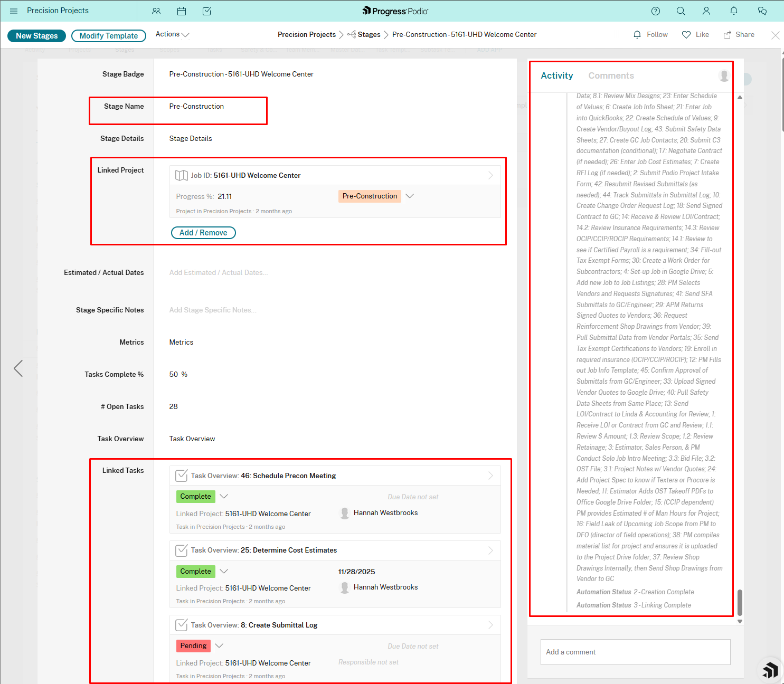This screenshot has width=784, height=684.
Task: Check the task box for 46: Schedule Precon Meeting
Action: 181,475
